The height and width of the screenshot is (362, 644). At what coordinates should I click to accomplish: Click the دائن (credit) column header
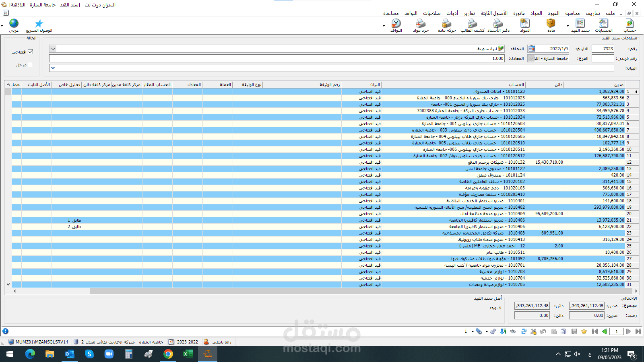click(545, 84)
